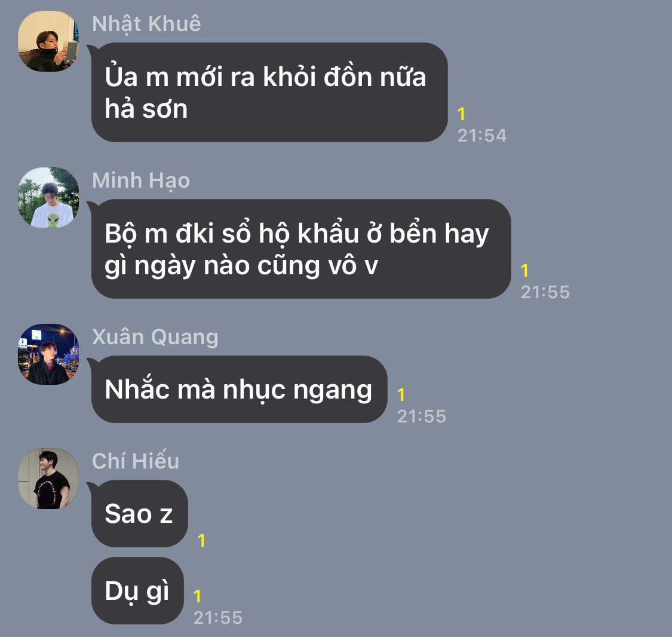
Task: Select the message "Ủa m mới ra khỏi đồn nữa"
Action: point(269,92)
